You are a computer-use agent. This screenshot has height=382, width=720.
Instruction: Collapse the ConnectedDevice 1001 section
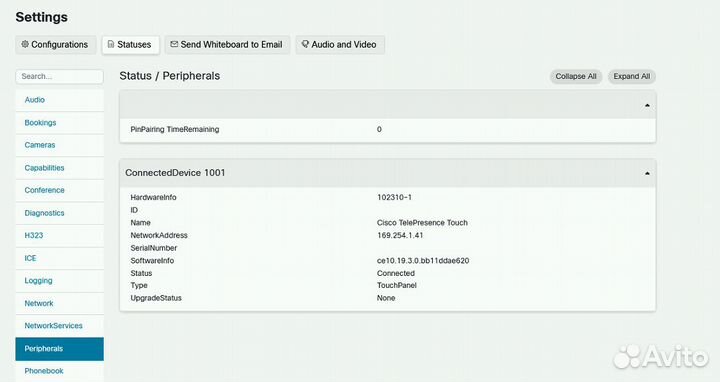[x=647, y=174]
